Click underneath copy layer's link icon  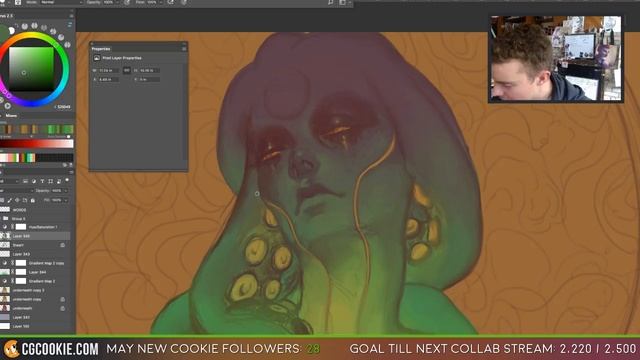62,299
